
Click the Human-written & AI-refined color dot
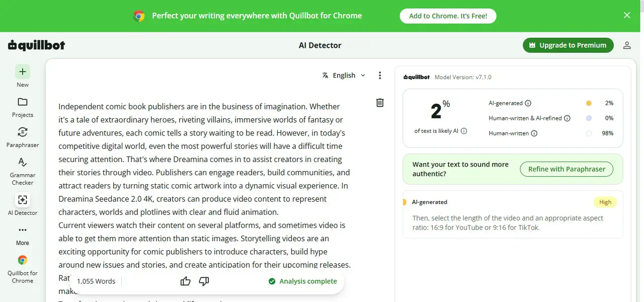589,118
